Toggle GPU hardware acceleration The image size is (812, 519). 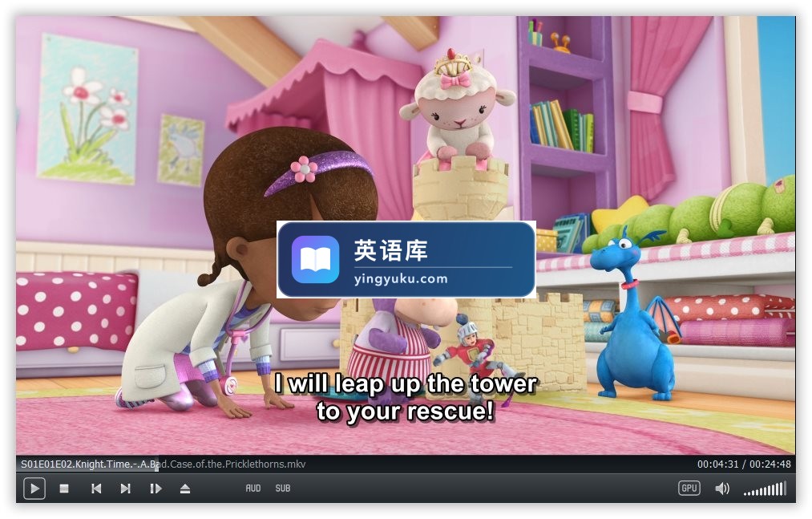click(x=689, y=488)
